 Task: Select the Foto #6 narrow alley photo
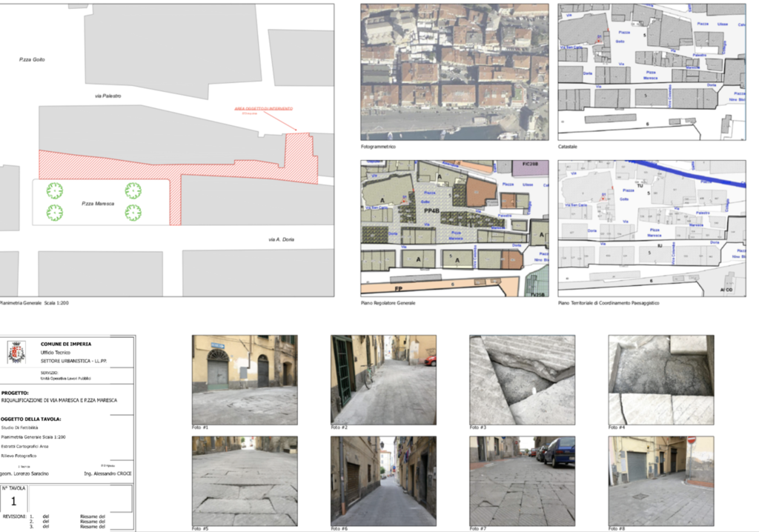pyautogui.click(x=383, y=480)
